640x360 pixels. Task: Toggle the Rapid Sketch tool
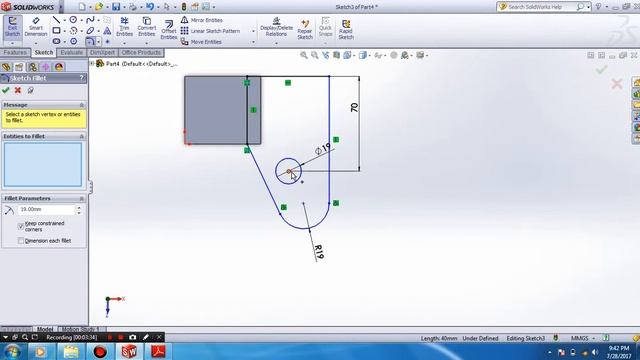tap(346, 30)
